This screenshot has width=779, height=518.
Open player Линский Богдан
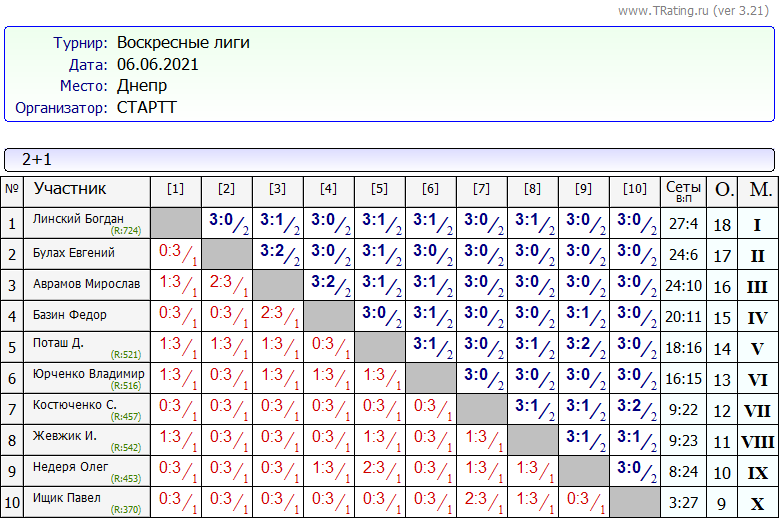[x=78, y=220]
